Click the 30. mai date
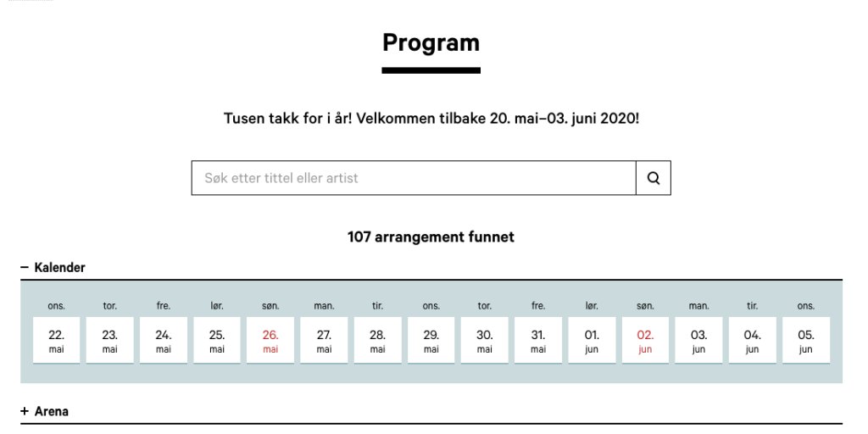The height and width of the screenshot is (434, 868). click(x=485, y=340)
